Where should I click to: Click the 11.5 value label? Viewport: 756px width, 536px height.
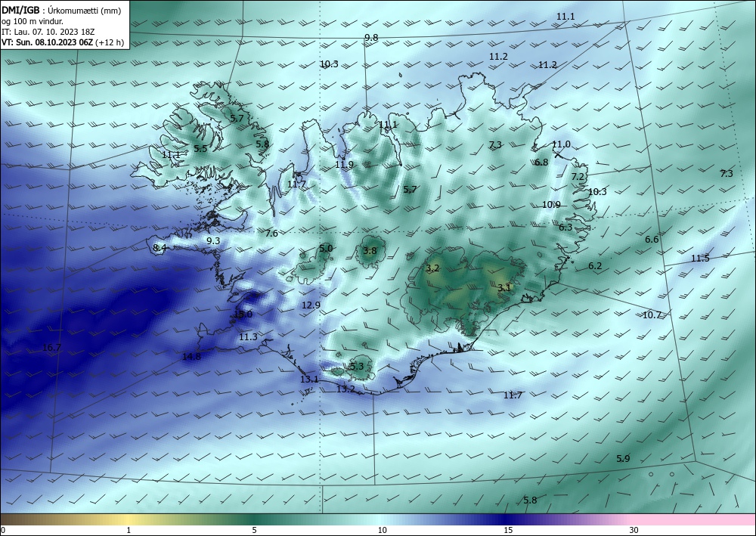[700, 259]
